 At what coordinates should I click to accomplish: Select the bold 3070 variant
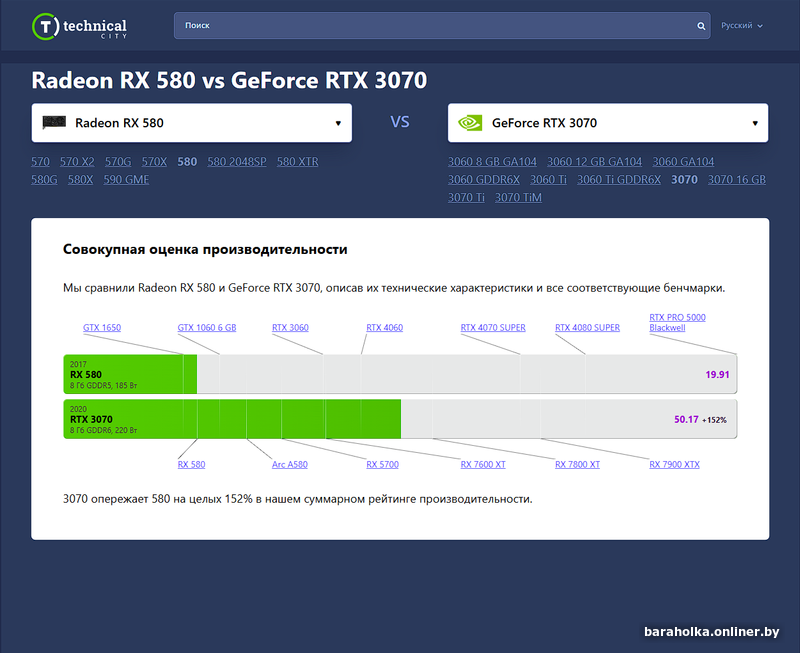pos(684,180)
